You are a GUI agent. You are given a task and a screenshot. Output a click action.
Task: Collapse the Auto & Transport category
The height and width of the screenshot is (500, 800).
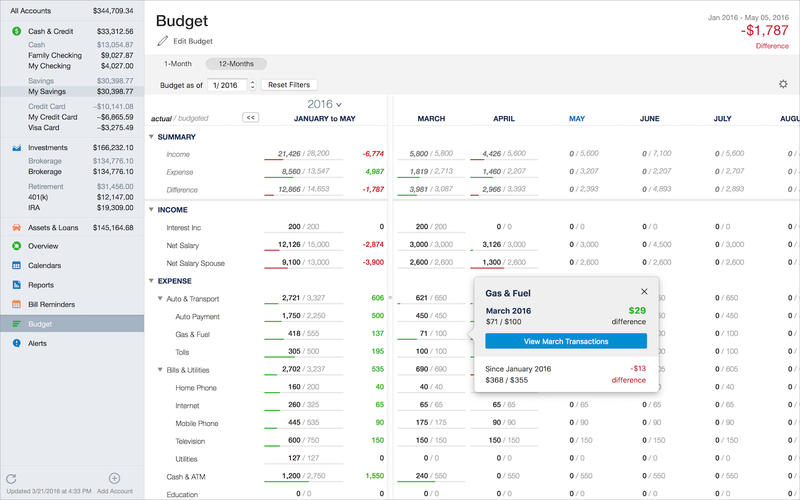[x=160, y=299]
